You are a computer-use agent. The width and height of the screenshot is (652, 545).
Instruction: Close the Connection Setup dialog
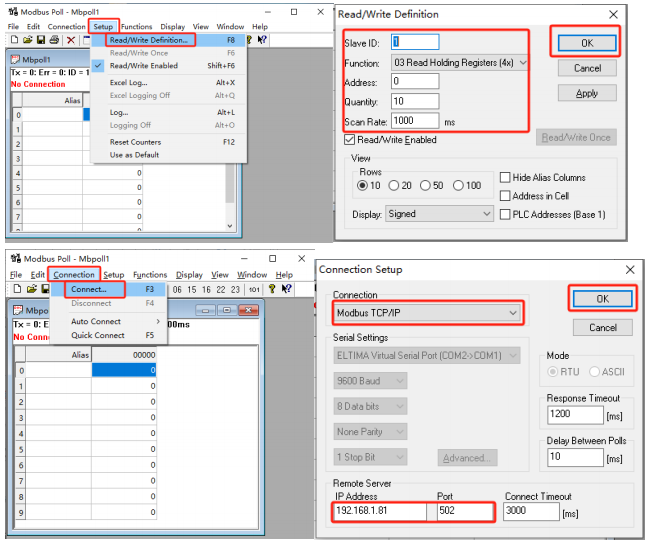click(x=630, y=270)
